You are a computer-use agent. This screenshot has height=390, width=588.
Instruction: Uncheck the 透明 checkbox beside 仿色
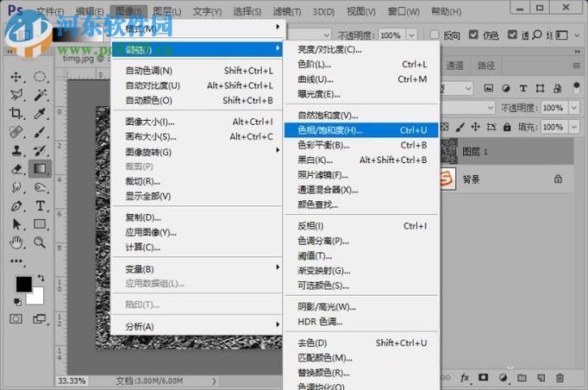click(512, 35)
